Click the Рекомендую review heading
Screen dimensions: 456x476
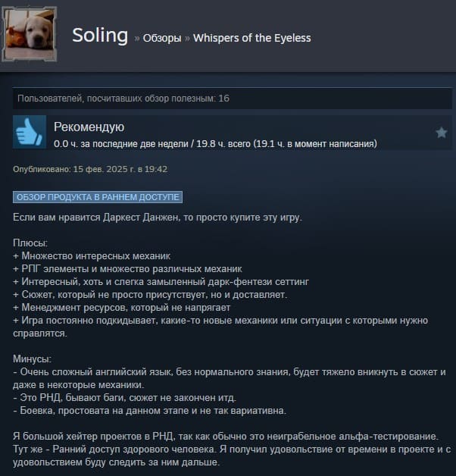click(x=89, y=127)
